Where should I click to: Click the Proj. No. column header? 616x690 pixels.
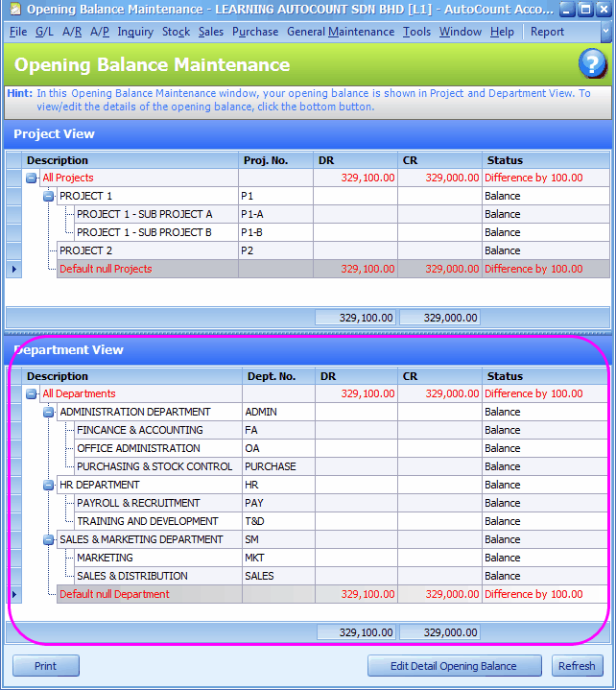point(276,160)
